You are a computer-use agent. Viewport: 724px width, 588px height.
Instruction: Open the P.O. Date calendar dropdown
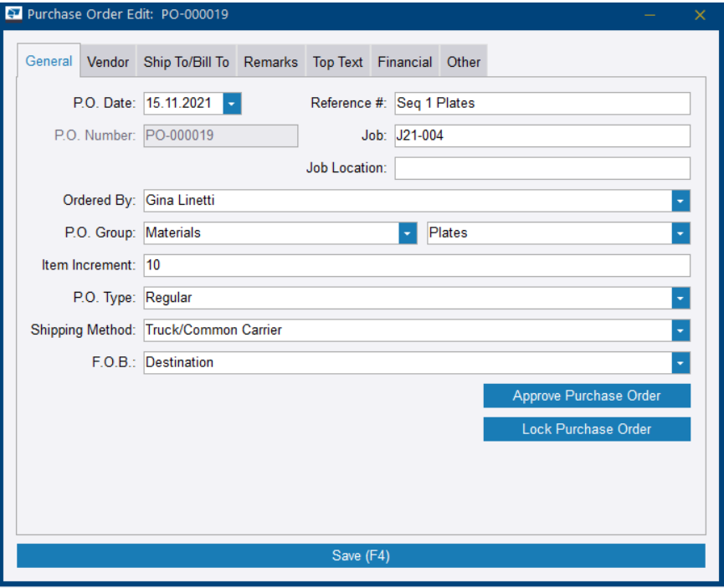click(x=232, y=104)
